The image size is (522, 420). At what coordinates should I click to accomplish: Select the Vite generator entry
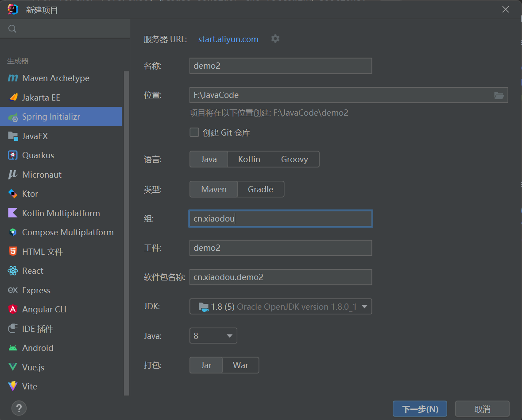(x=61, y=386)
